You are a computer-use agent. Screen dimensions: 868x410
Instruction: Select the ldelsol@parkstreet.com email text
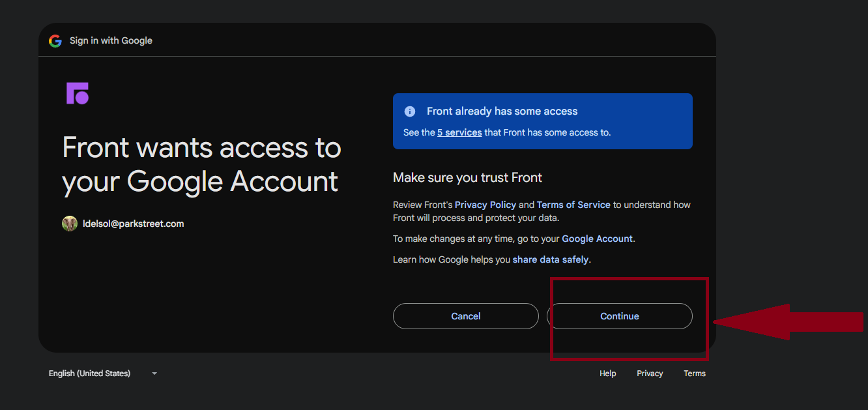pyautogui.click(x=134, y=224)
